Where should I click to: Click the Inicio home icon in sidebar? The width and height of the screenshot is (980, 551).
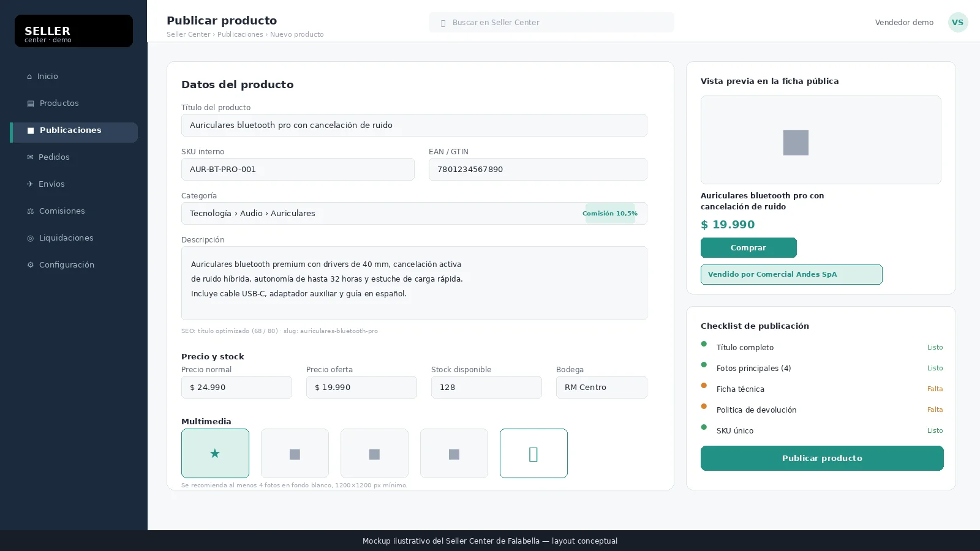(29, 77)
